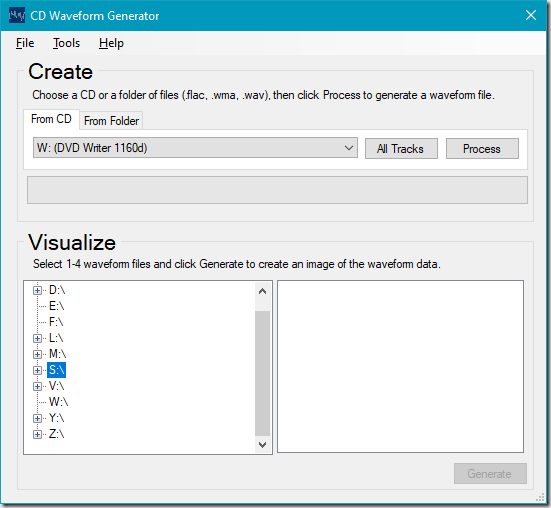Select the W:\ drive in tree

pos(58,402)
